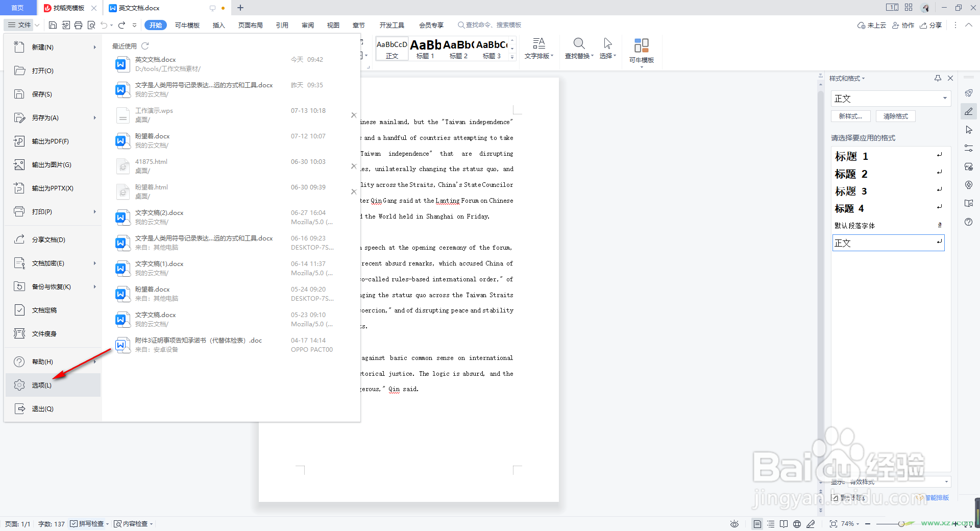Click the help icon in right sidebar
980x531 pixels.
tap(969, 222)
